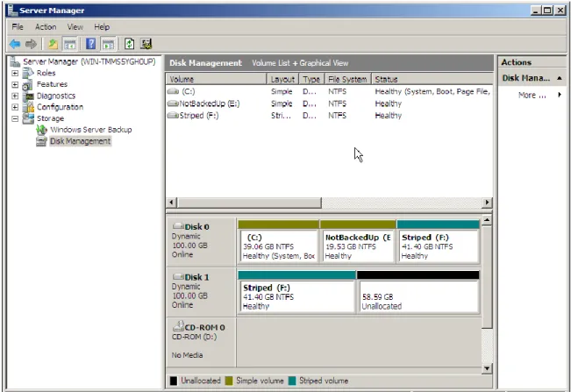Click the Settings toolbar icon after Refresh
The height and width of the screenshot is (392, 571).
tap(146, 44)
